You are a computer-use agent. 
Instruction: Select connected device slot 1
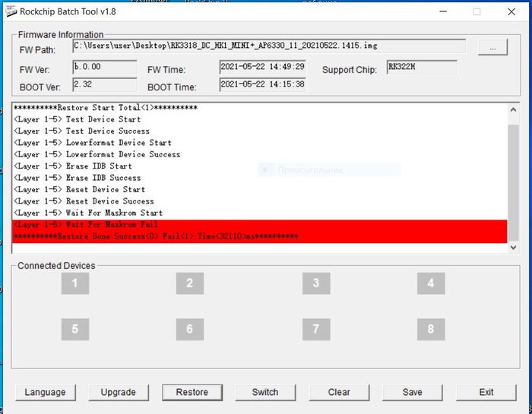click(74, 283)
